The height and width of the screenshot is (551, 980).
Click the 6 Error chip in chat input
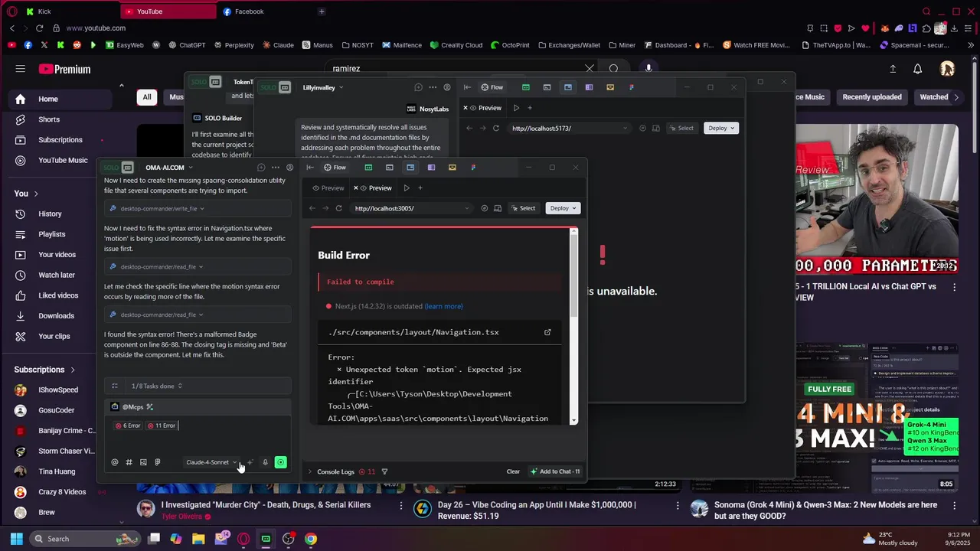point(128,425)
